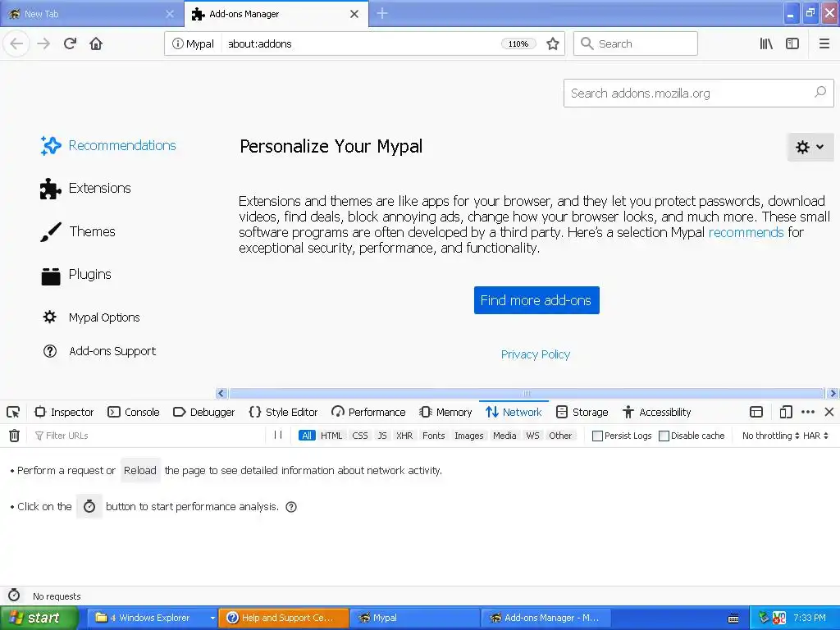Open Recommendations category in sidebar
Image resolution: width=840 pixels, height=630 pixels.
click(x=108, y=146)
